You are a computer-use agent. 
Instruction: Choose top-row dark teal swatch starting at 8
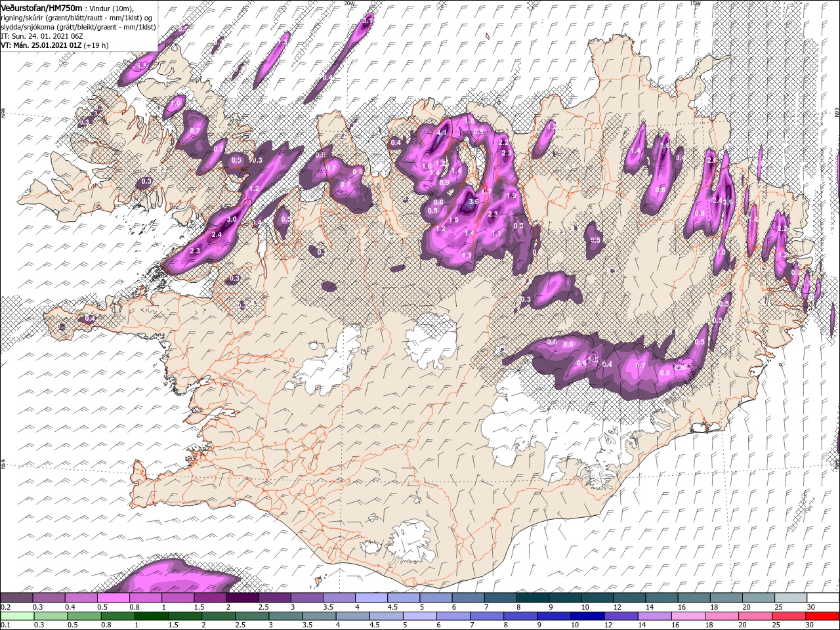pyautogui.click(x=532, y=598)
